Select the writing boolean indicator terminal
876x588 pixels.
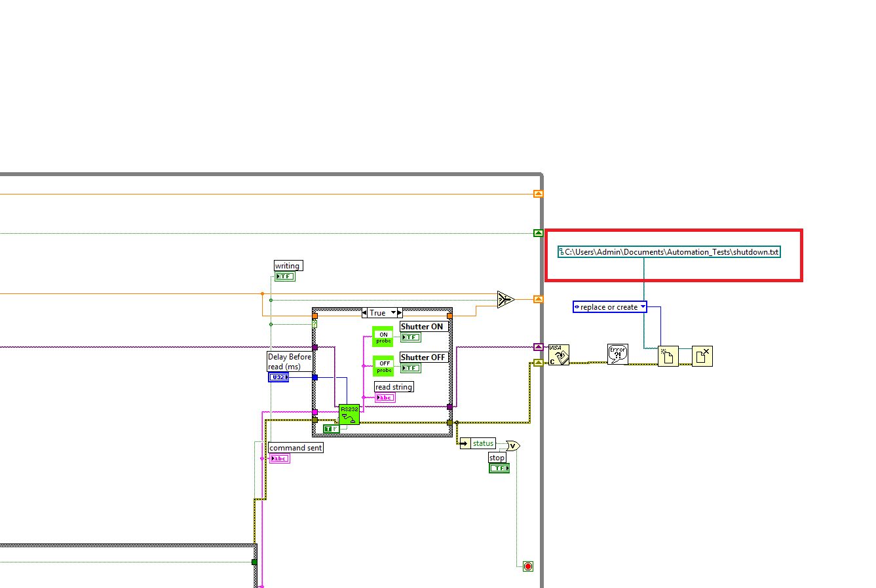[x=285, y=276]
